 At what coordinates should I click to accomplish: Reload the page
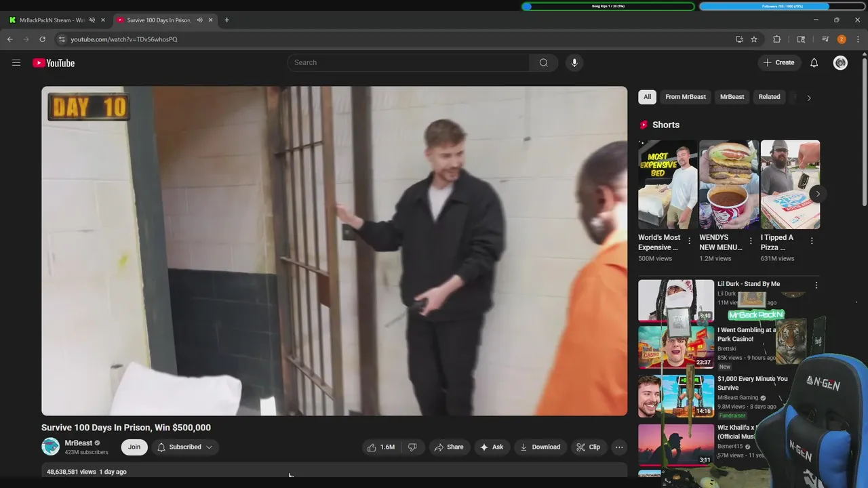coord(43,39)
